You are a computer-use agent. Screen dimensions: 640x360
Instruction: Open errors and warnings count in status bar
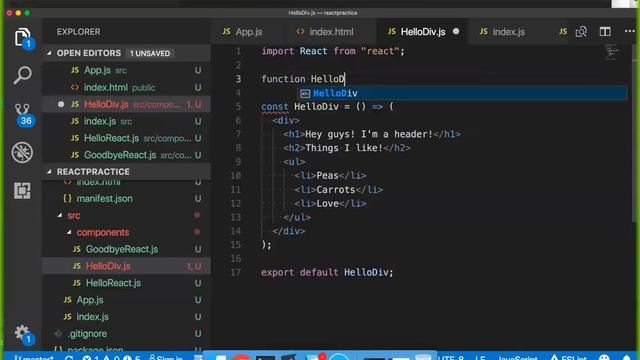coord(111,358)
